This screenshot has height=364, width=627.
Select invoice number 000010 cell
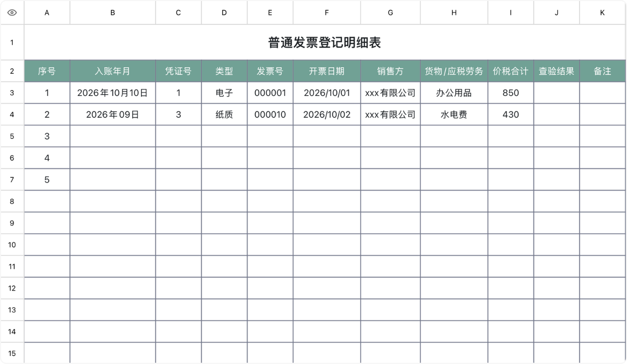(270, 114)
